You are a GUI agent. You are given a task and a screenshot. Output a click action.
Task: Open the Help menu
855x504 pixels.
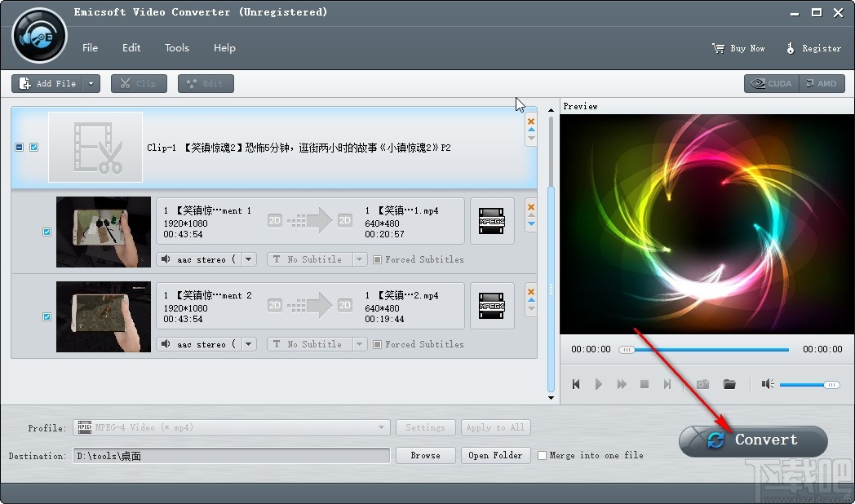[x=224, y=48]
